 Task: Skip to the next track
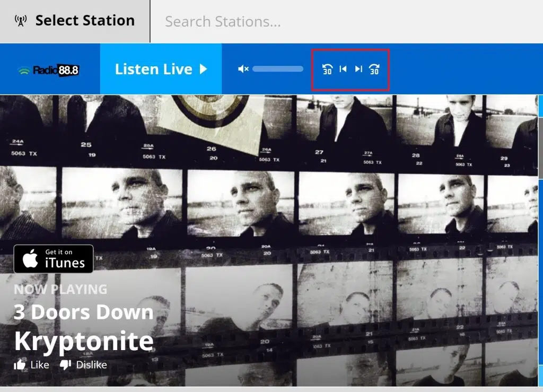358,69
